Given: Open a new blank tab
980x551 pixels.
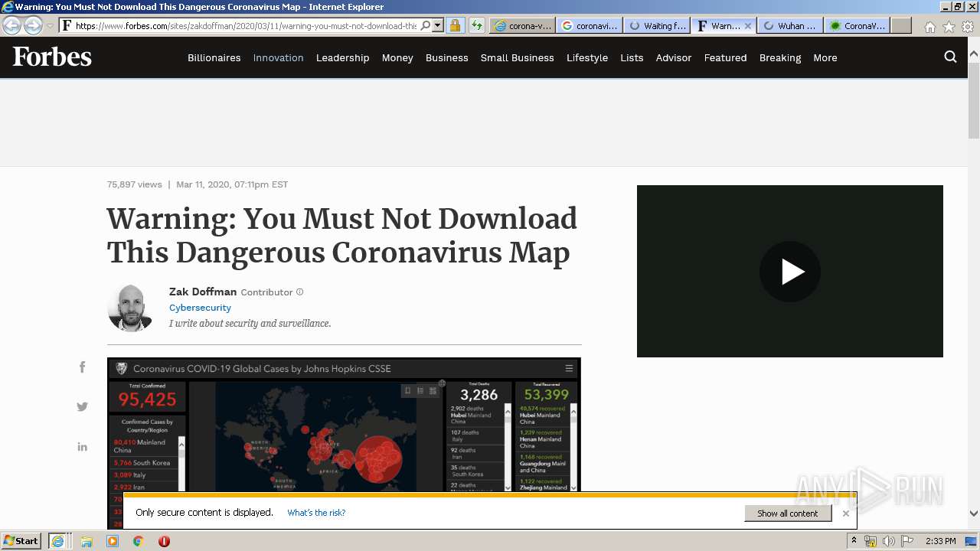Looking at the screenshot, I should (901, 25).
